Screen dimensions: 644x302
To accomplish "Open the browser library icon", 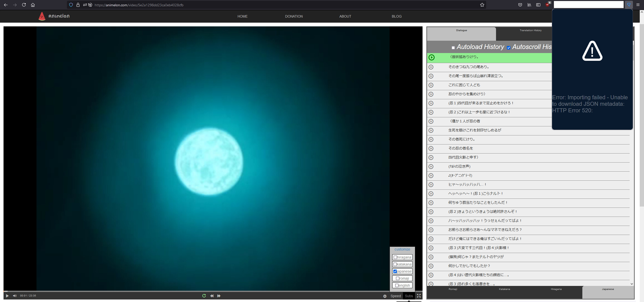I will pyautogui.click(x=529, y=5).
